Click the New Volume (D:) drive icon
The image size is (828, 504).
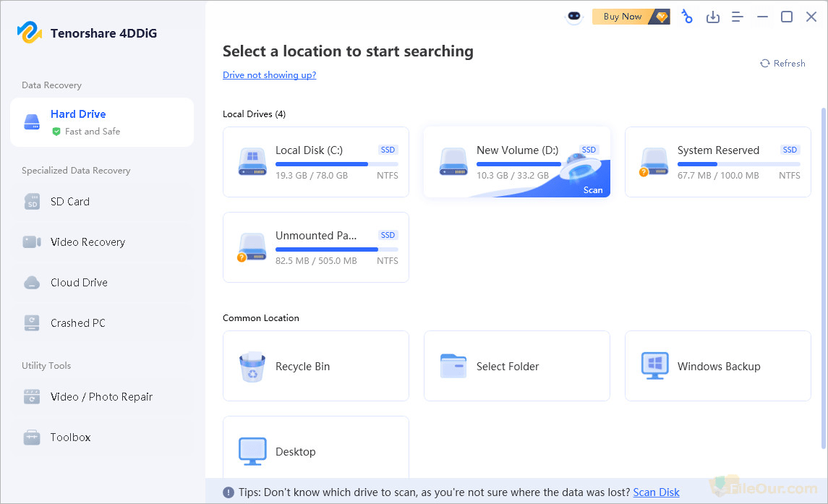(453, 161)
